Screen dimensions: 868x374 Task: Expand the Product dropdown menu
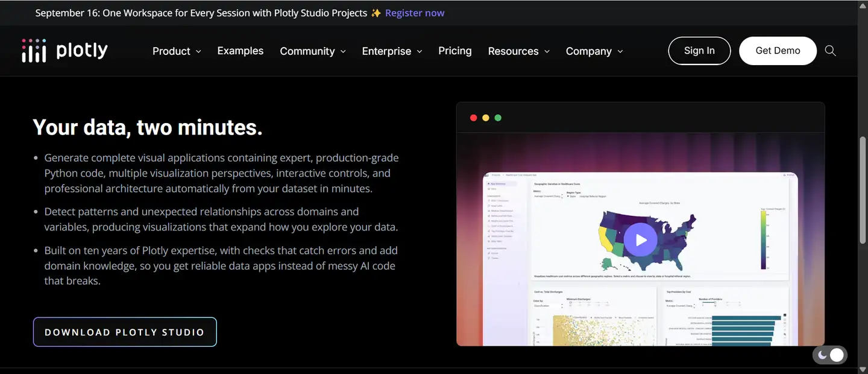pyautogui.click(x=177, y=51)
